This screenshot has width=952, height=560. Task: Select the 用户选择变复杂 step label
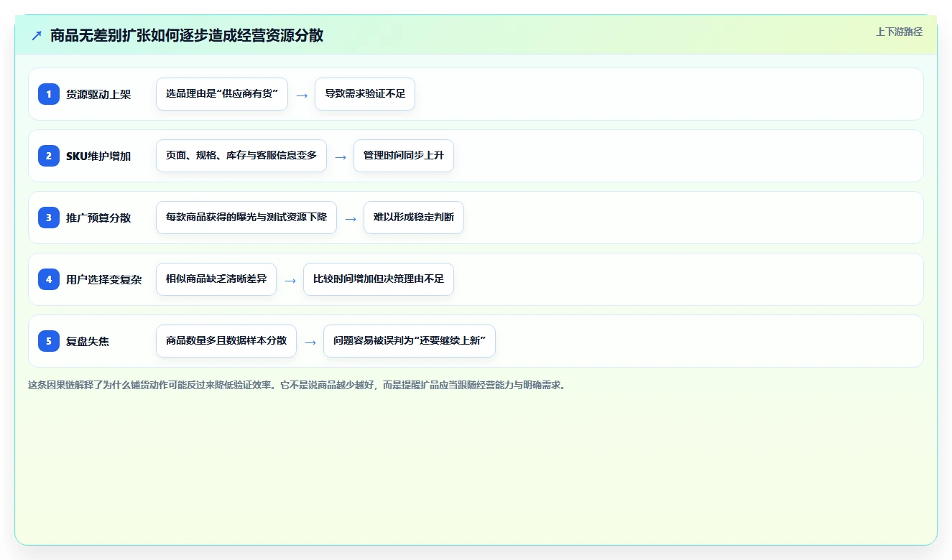(103, 279)
